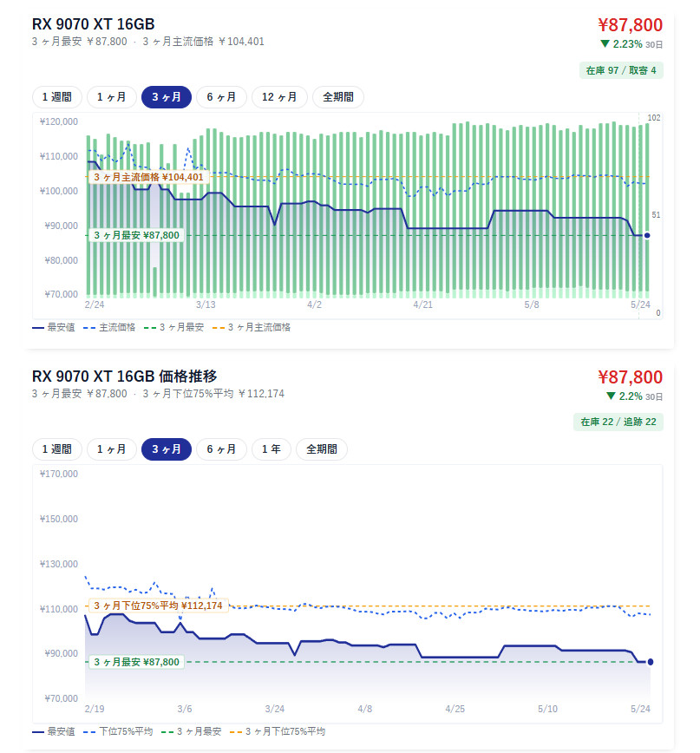Image resolution: width=700 pixels, height=753 pixels.
Task: Select 1 週間 range in 価格推移 chart
Action: (x=57, y=449)
